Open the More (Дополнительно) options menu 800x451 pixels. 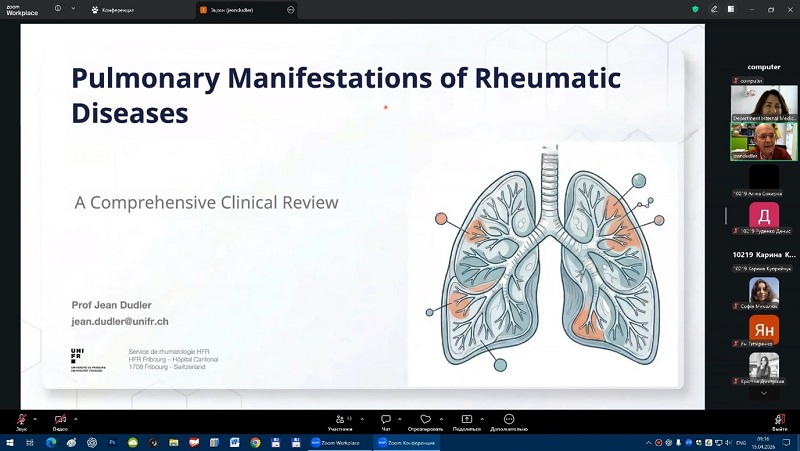point(508,419)
